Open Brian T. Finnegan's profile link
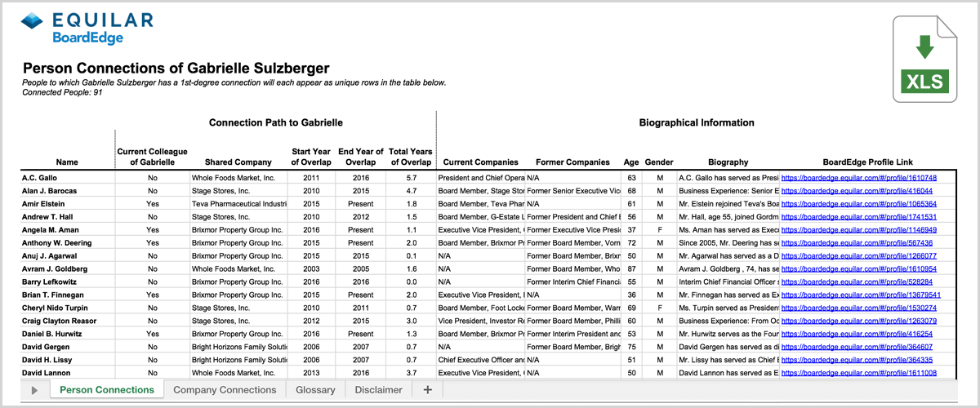 862,295
